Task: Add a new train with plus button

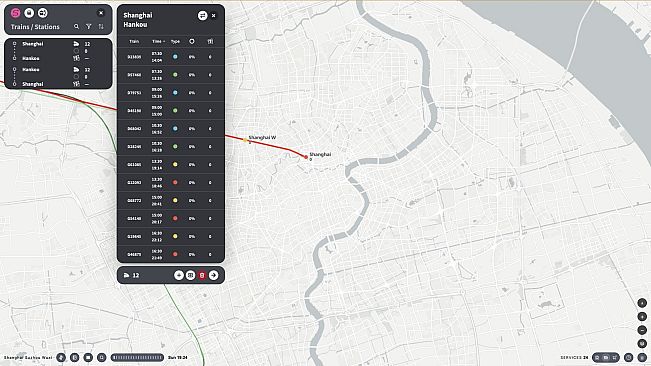Action: click(179, 275)
